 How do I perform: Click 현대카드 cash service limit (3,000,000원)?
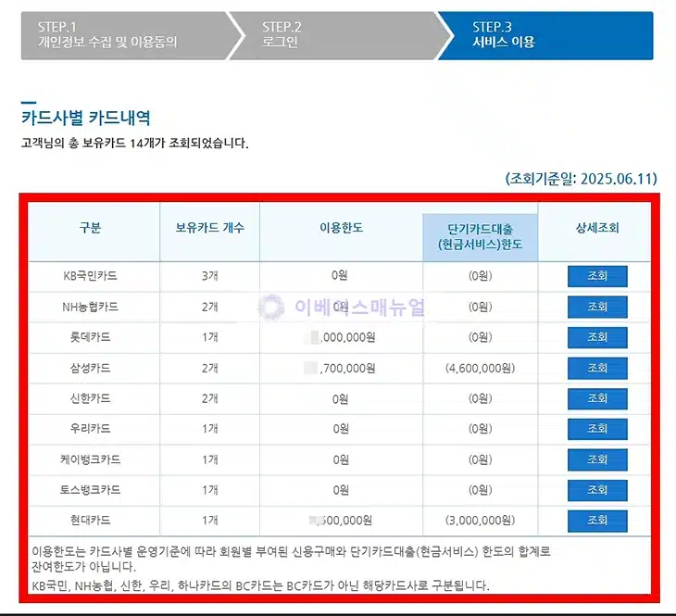click(x=481, y=521)
